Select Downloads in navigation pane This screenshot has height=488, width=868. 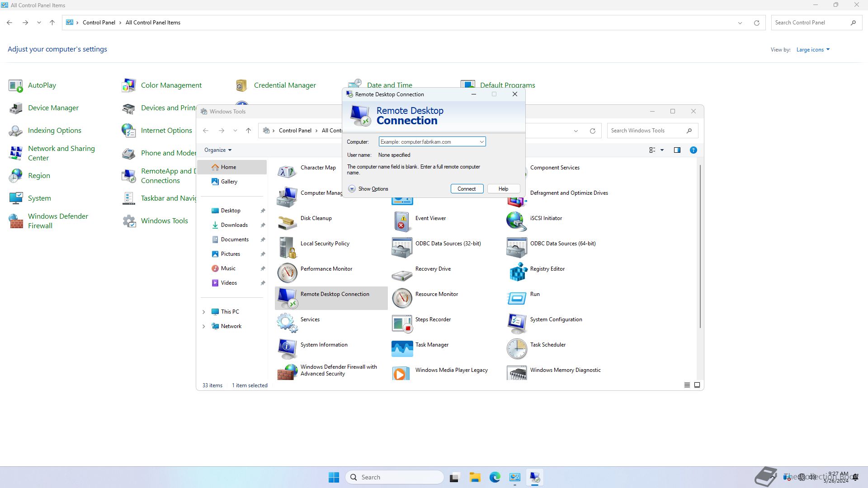pyautogui.click(x=234, y=225)
